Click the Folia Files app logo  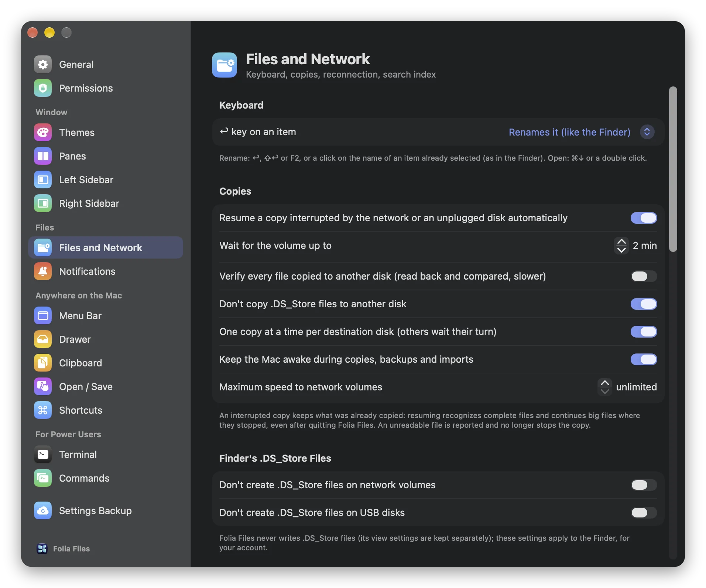point(42,549)
